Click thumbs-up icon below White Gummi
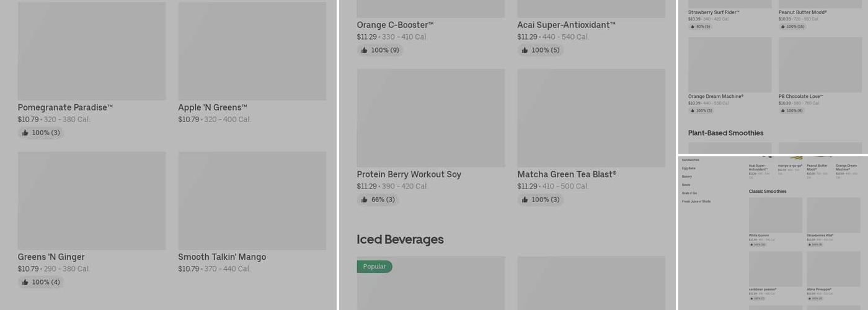 (x=751, y=245)
